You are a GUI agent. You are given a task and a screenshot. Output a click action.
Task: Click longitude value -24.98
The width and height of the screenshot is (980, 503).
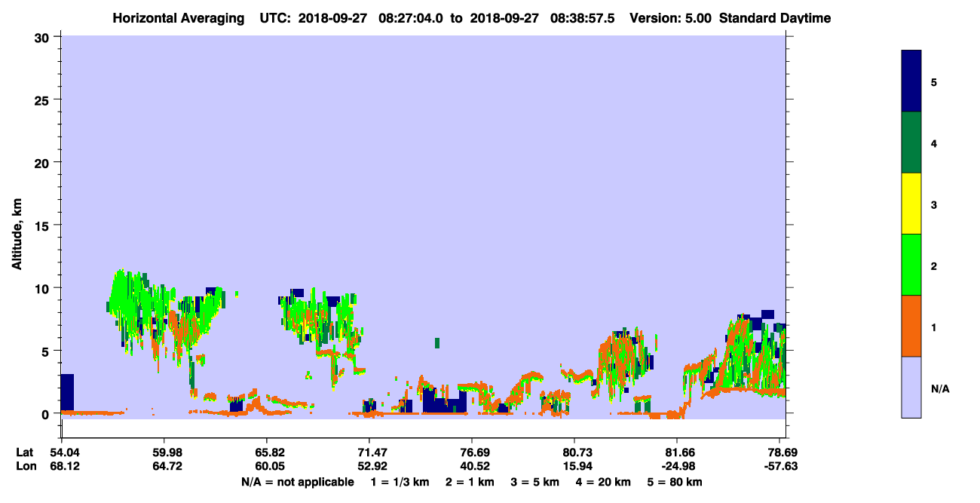[677, 467]
